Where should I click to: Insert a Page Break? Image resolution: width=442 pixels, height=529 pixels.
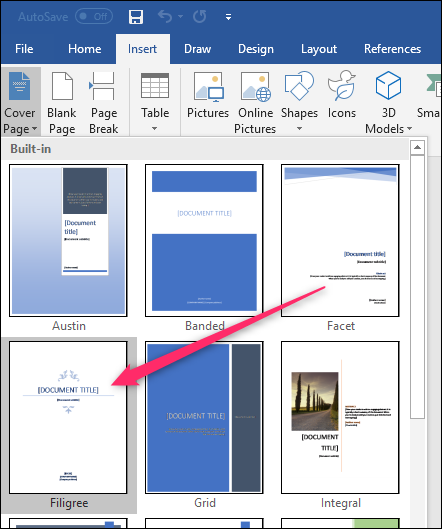coord(103,102)
